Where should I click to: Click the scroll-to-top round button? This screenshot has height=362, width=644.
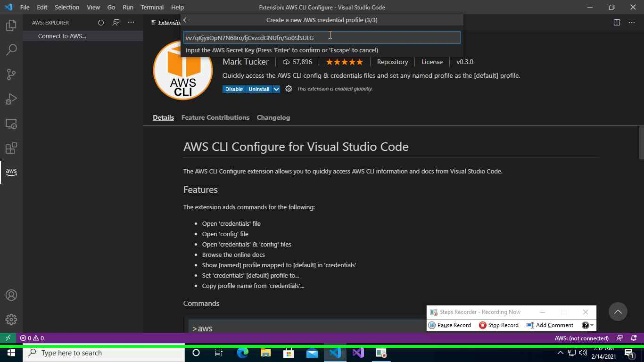618,312
